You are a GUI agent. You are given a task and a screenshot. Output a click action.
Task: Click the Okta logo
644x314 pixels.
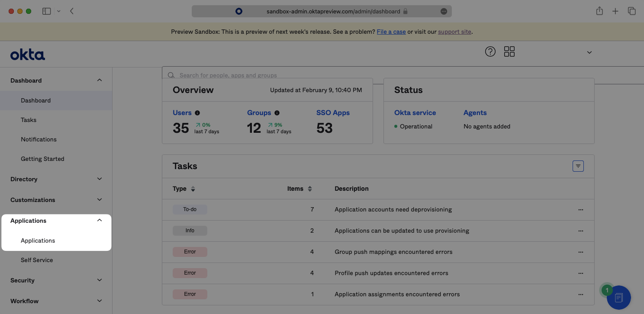pyautogui.click(x=27, y=54)
